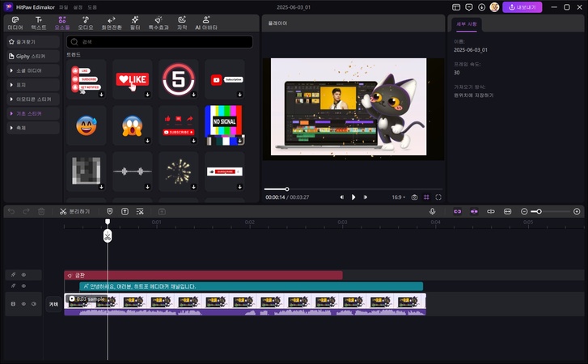This screenshot has width=588, height=364.
Task: Click the greyed-out box icon in timeline toolbar
Action: [162, 211]
